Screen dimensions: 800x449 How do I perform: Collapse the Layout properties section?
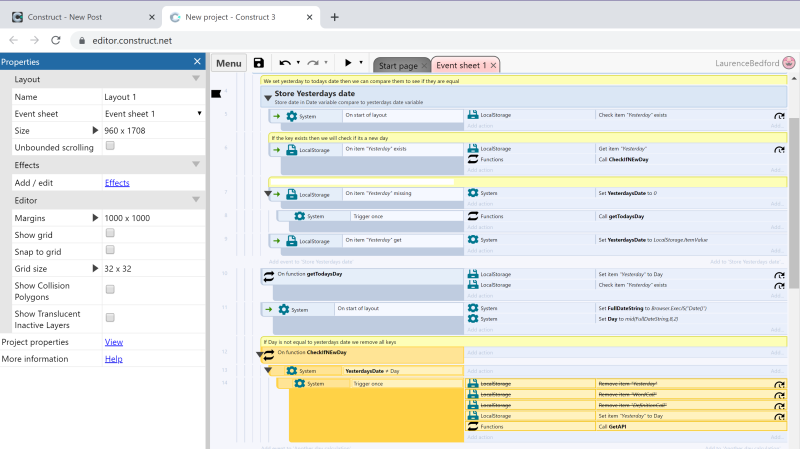coord(196,79)
